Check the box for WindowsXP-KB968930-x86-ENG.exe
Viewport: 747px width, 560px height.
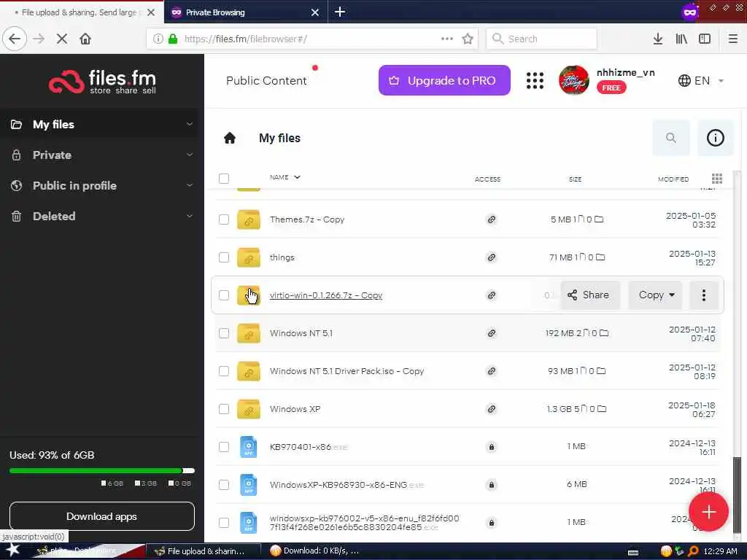(x=224, y=485)
